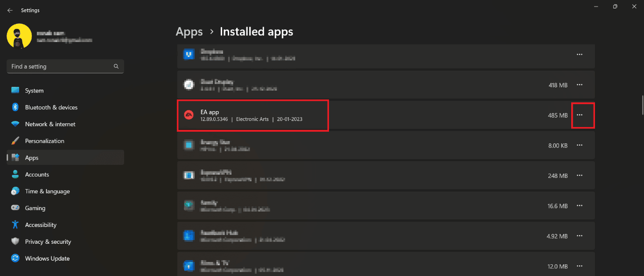Image resolution: width=644 pixels, height=276 pixels.
Task: Click the publisher text "Electronic Arts"
Action: [x=252, y=120]
